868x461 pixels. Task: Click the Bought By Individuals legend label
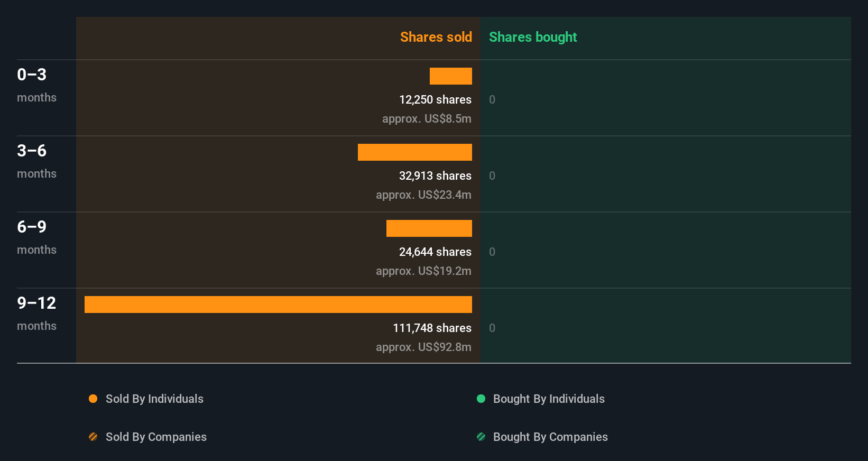pos(549,399)
